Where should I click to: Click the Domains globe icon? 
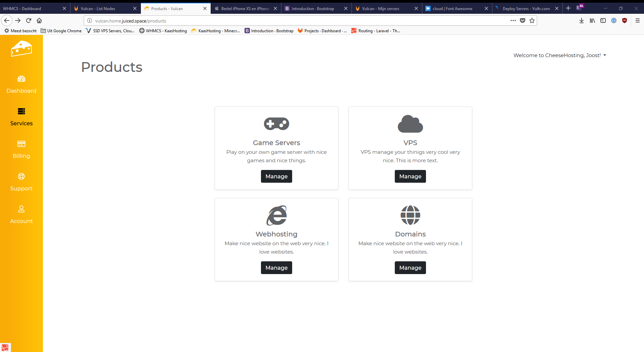click(410, 215)
